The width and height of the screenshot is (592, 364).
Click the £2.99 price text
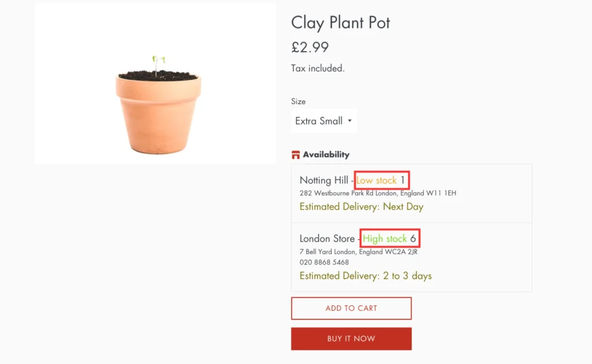click(310, 47)
